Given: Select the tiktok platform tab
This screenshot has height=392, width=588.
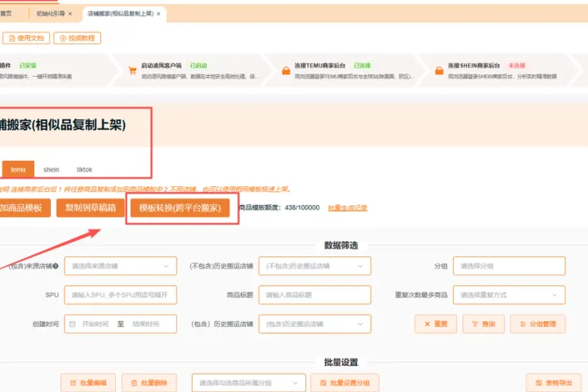Looking at the screenshot, I should 84,170.
